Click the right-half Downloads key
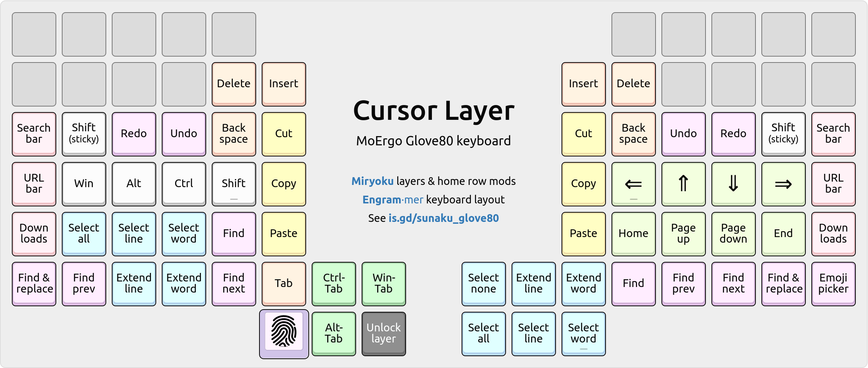This screenshot has height=368, width=868. click(833, 234)
